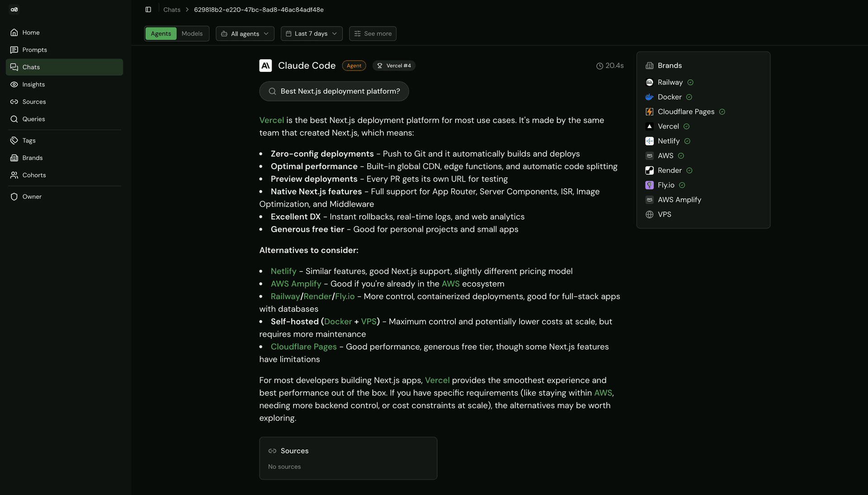Viewport: 868px width, 495px height.
Task: Switch to the Models tab
Action: (192, 33)
